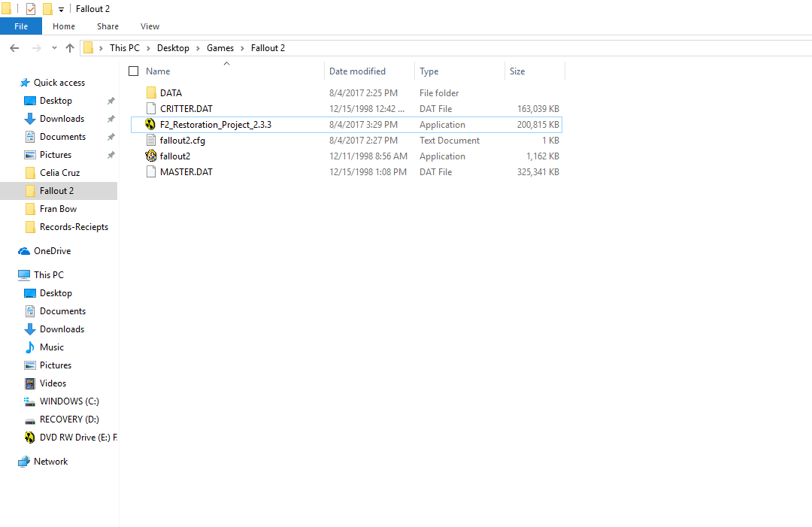This screenshot has width=812, height=527.
Task: Sort by Type column header
Action: [429, 71]
